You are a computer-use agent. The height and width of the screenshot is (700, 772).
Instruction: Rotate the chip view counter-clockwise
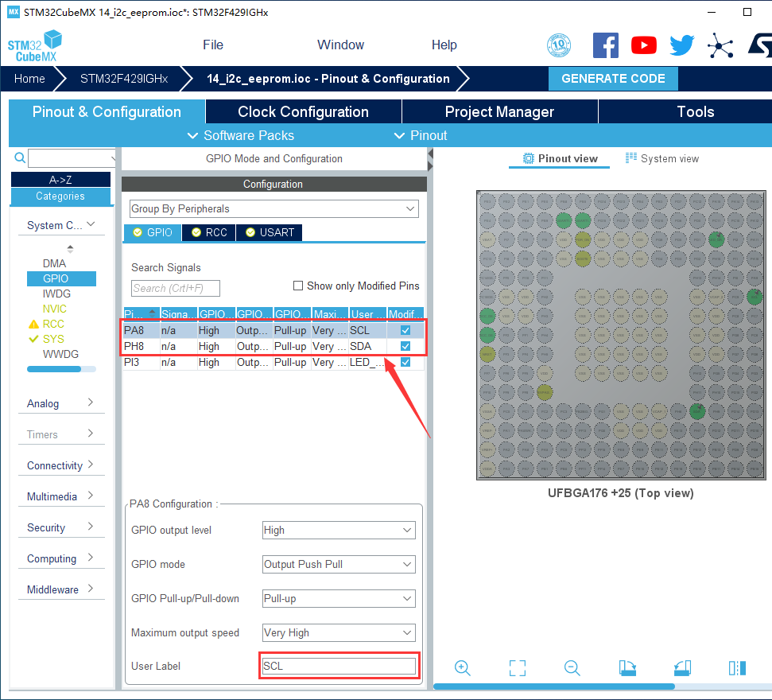[682, 667]
